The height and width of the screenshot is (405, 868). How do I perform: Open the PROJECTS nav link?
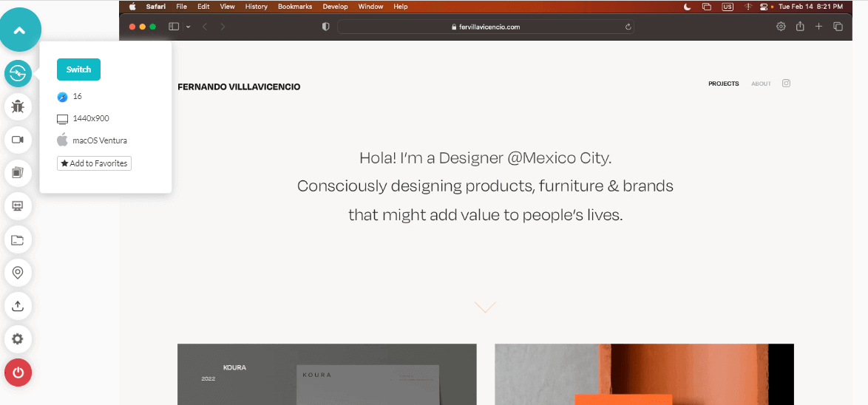point(724,84)
